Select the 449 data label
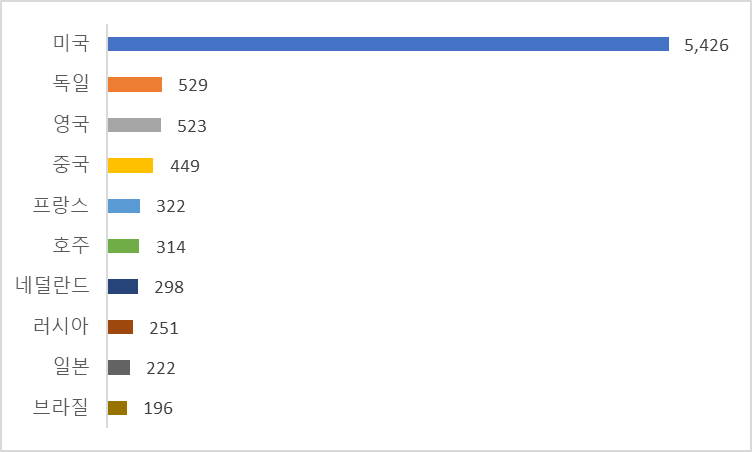Screen dimensions: 752x452 185,166
